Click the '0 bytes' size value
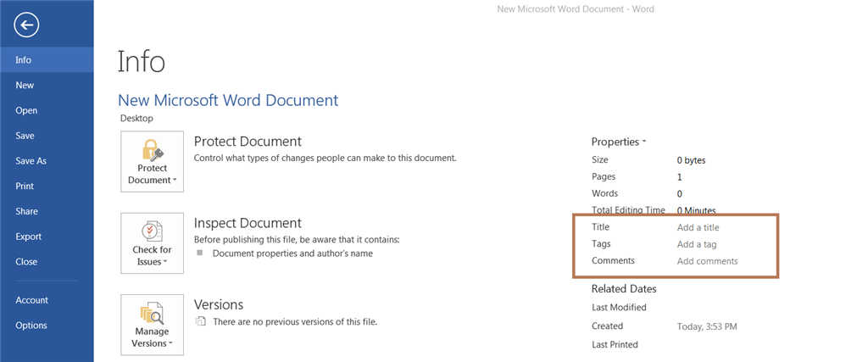Screen dimensions: 868x362 tap(691, 160)
